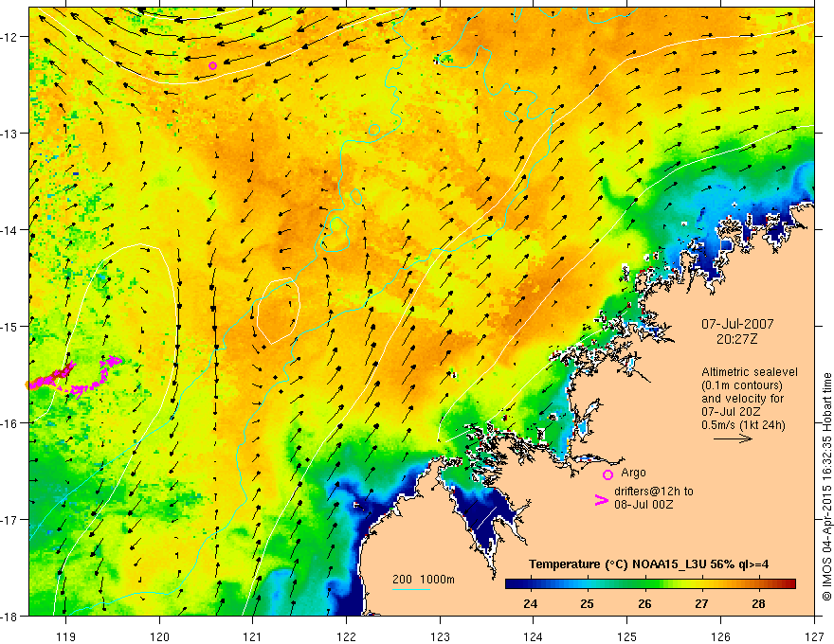Click the velocity scale arrow below 0.5m/s
This screenshot has width=834, height=644.
[733, 438]
